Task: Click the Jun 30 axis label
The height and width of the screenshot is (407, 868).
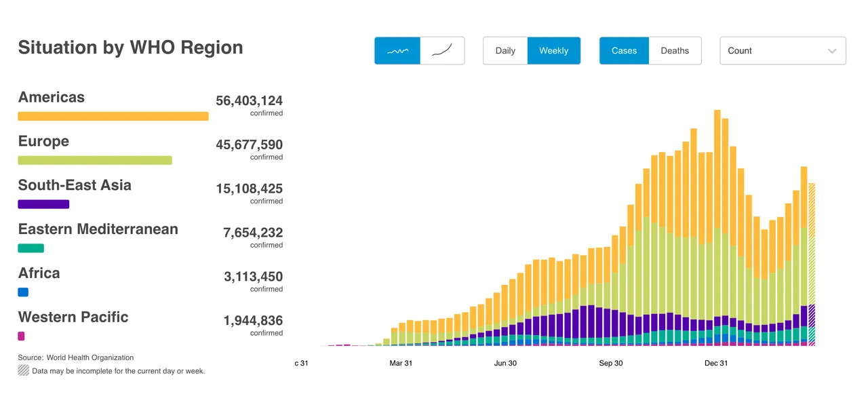Action: 505,364
